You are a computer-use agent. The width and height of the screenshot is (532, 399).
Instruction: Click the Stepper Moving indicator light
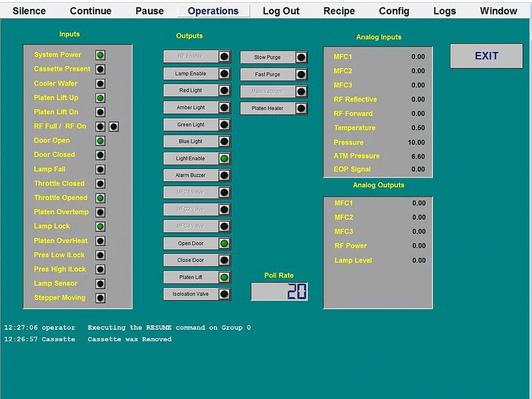coord(100,298)
